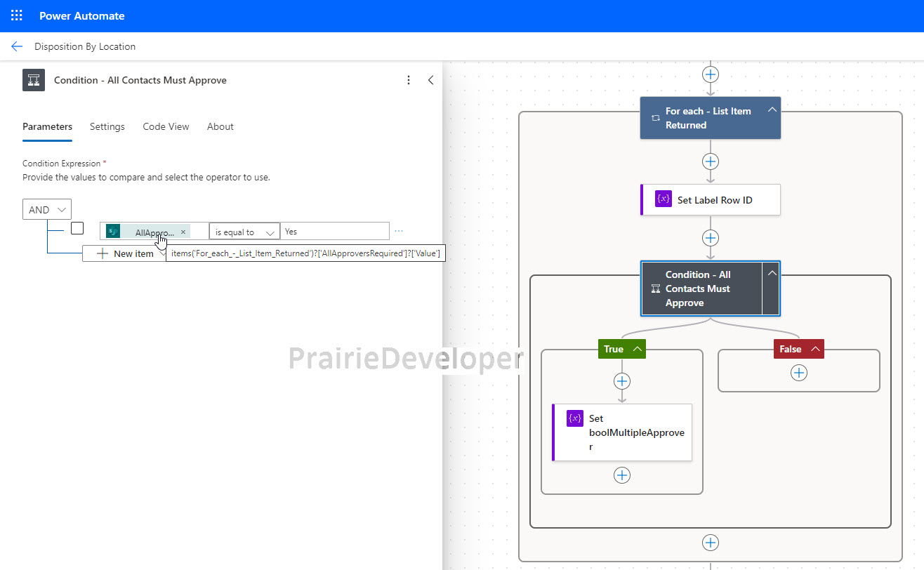The image size is (924, 570).
Task: Switch to the Settings tab
Action: point(107,126)
